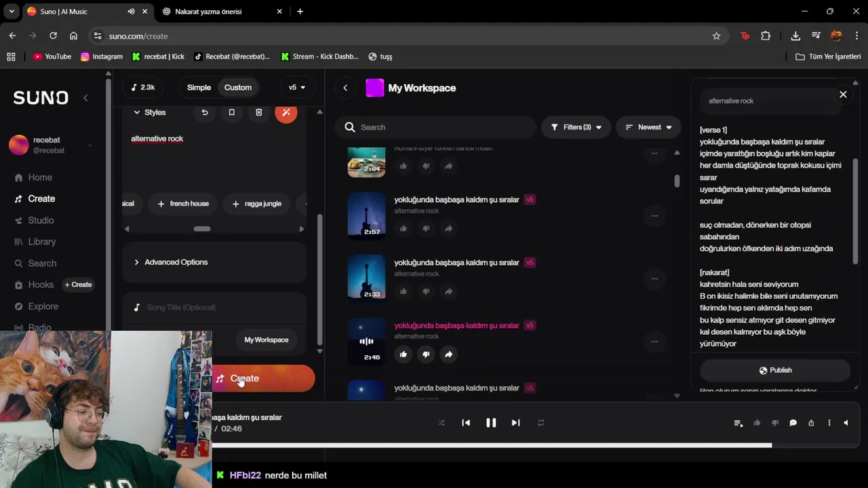868x488 pixels.
Task: Save style preset with bookmark icon
Action: 231,113
